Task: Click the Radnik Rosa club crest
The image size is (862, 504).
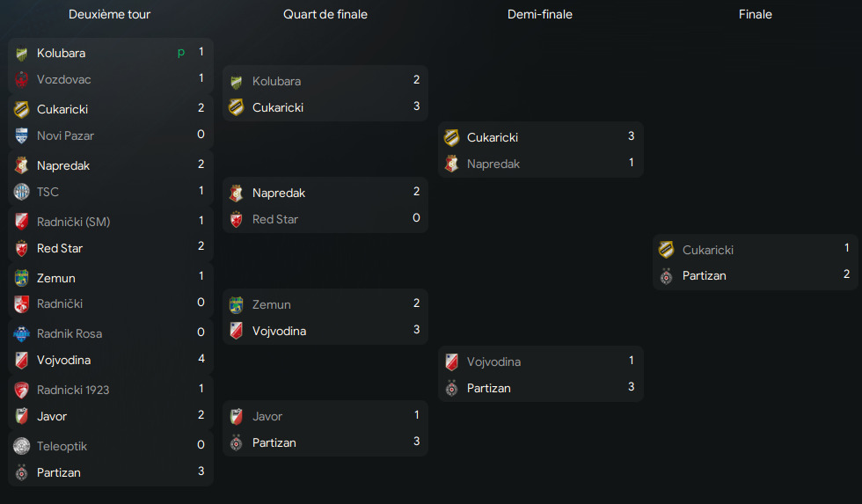Action: coord(22,334)
